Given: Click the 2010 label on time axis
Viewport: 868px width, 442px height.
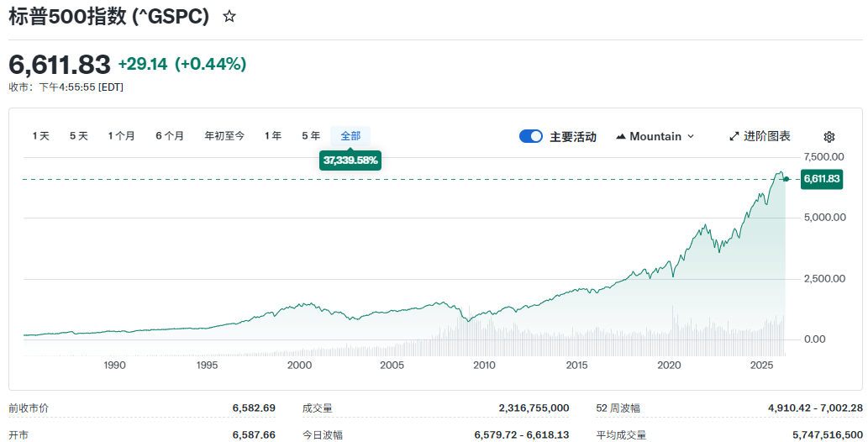Looking at the screenshot, I should [x=484, y=366].
